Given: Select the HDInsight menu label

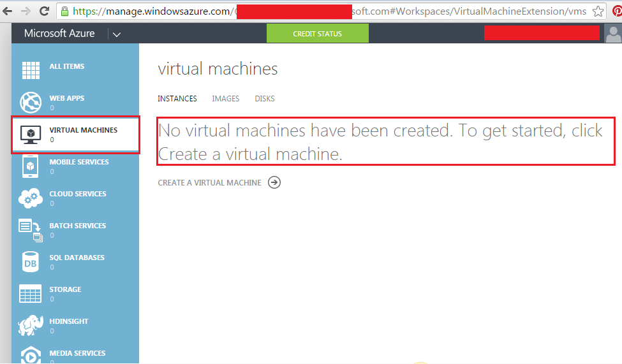Looking at the screenshot, I should pos(69,321).
